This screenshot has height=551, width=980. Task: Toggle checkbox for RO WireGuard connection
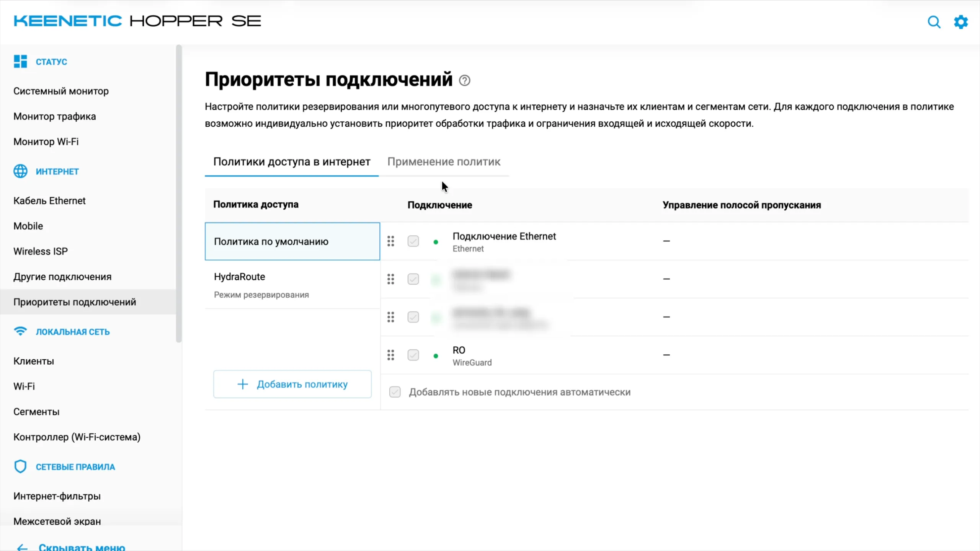coord(413,355)
